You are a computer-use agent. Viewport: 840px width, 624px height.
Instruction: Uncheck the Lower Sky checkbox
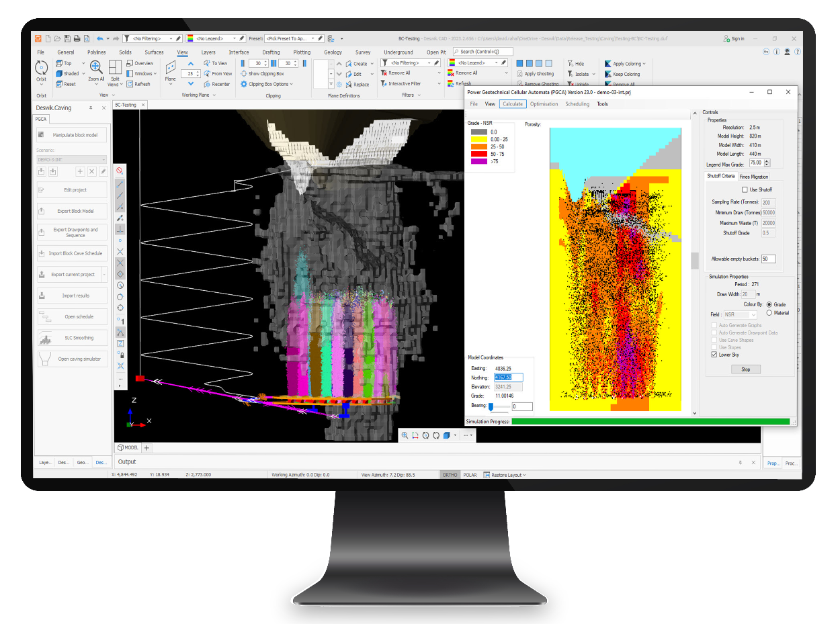714,355
